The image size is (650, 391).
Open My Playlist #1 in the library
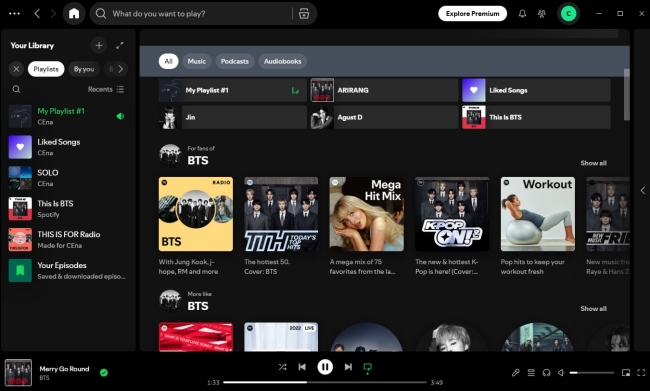pyautogui.click(x=68, y=116)
